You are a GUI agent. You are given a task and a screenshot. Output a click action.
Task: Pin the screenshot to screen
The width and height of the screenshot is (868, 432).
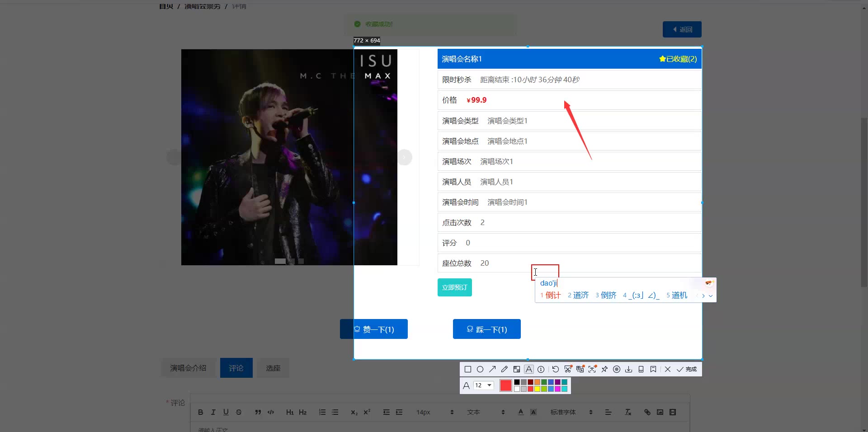(x=604, y=369)
